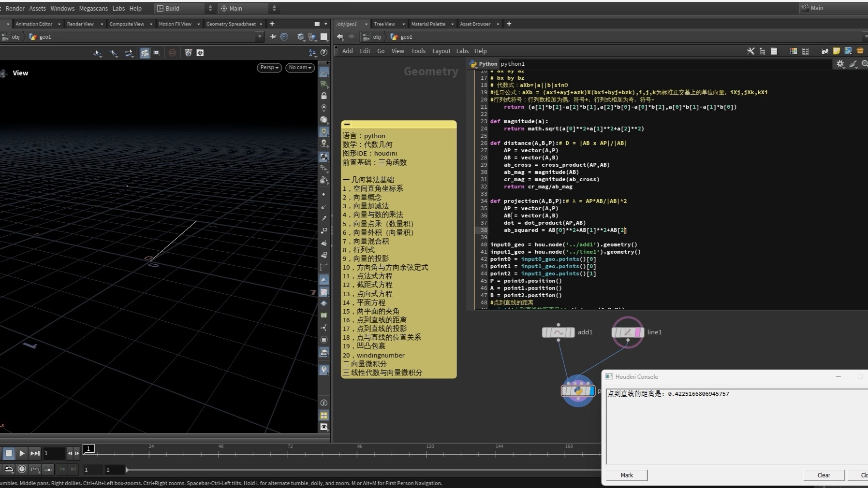868x488 pixels.
Task: Select the add1 node in network
Action: coord(558,332)
